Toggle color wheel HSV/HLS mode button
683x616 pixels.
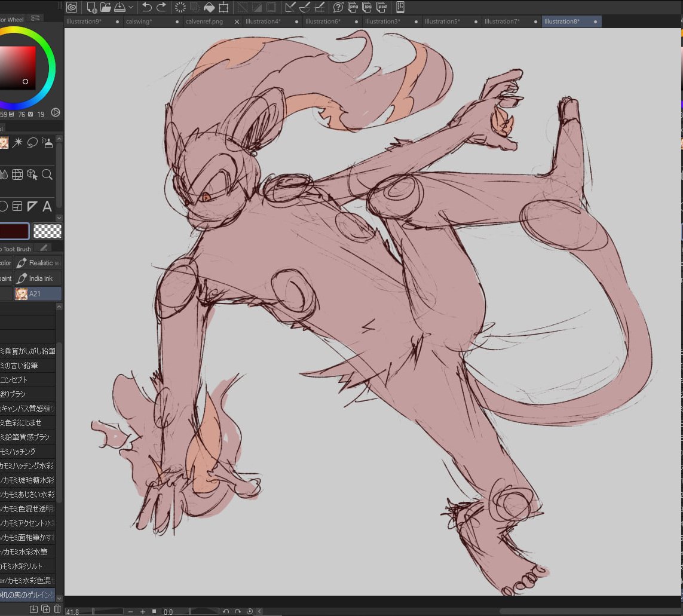[x=56, y=113]
